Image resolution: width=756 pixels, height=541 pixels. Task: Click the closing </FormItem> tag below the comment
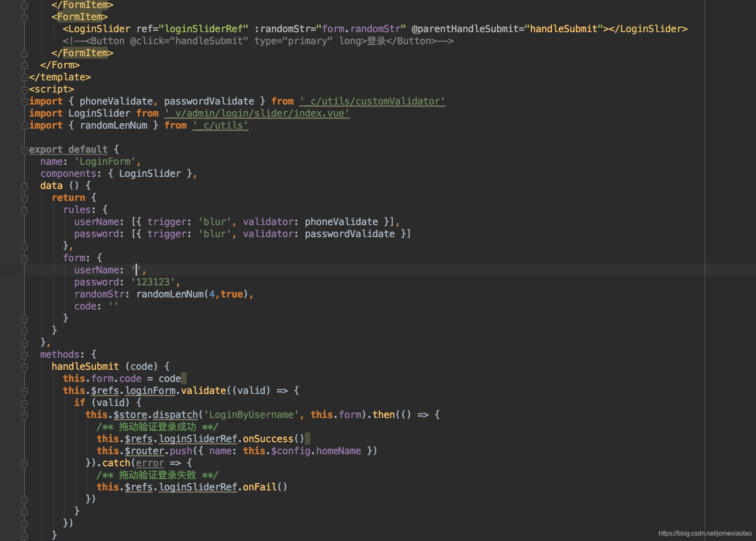[82, 53]
